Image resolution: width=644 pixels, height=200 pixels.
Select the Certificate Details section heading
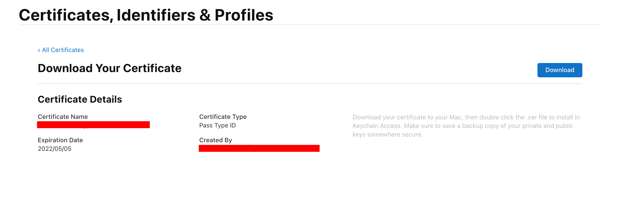click(x=80, y=99)
